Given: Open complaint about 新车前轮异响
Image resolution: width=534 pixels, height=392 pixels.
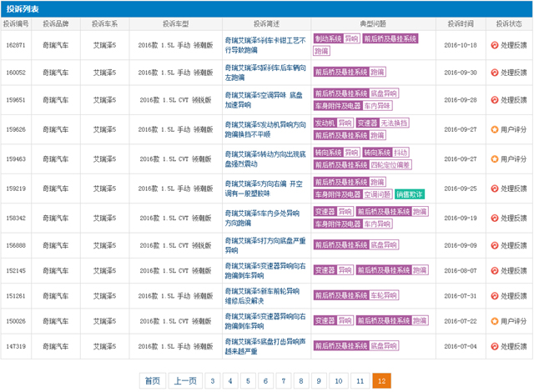Looking at the screenshot, I should click(262, 296).
